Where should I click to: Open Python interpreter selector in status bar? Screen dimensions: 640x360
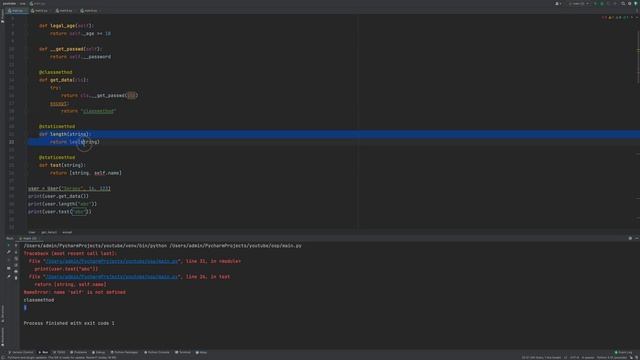coord(611,358)
